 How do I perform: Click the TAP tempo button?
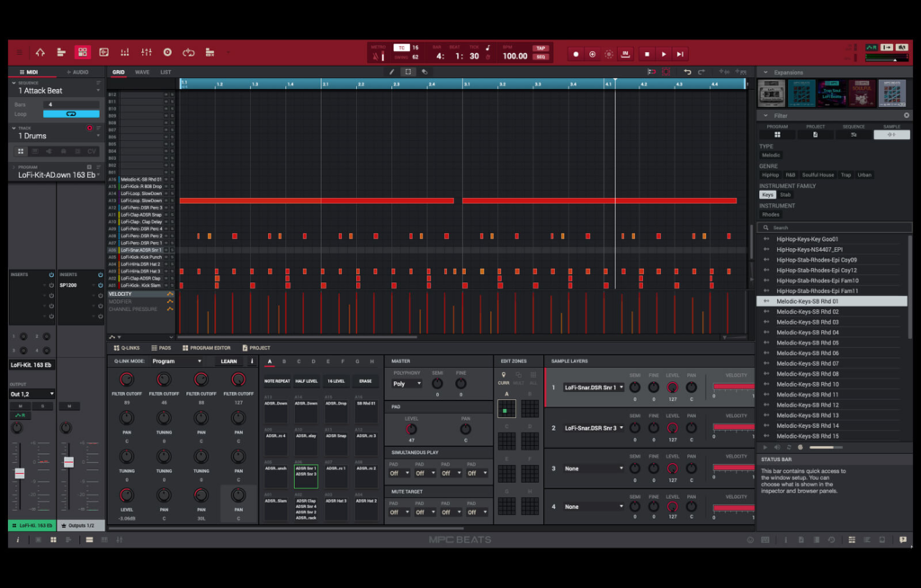pyautogui.click(x=541, y=49)
